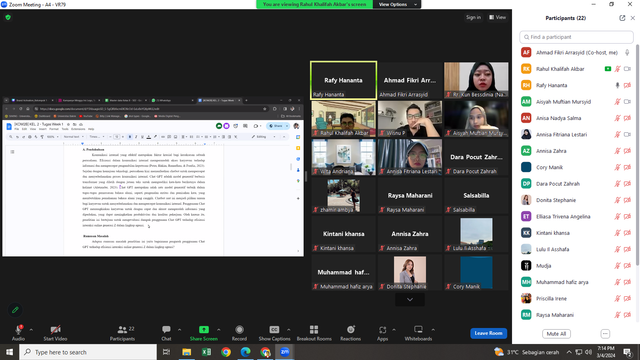This screenshot has height=360, width=640.
Task: Open the notifications center icon
Action: (x=627, y=352)
